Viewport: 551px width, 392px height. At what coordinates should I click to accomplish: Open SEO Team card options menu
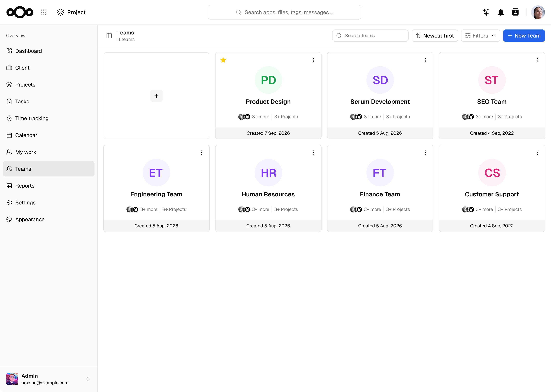pos(537,60)
